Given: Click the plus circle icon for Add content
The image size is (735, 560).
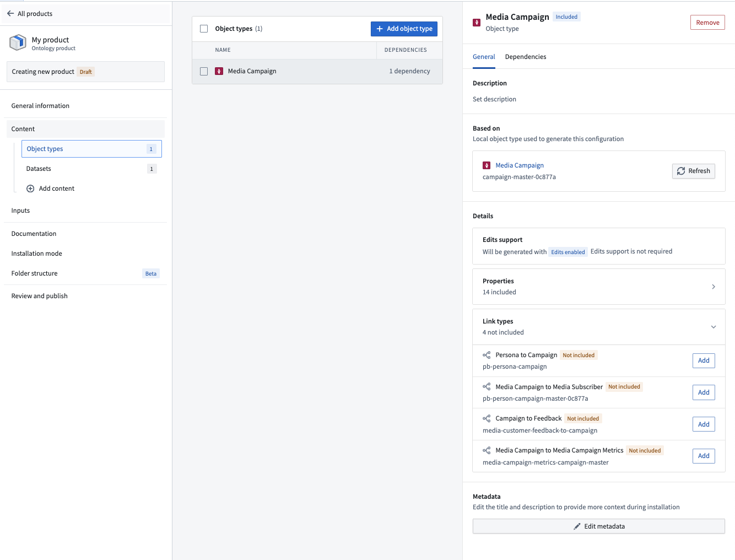Looking at the screenshot, I should point(30,189).
